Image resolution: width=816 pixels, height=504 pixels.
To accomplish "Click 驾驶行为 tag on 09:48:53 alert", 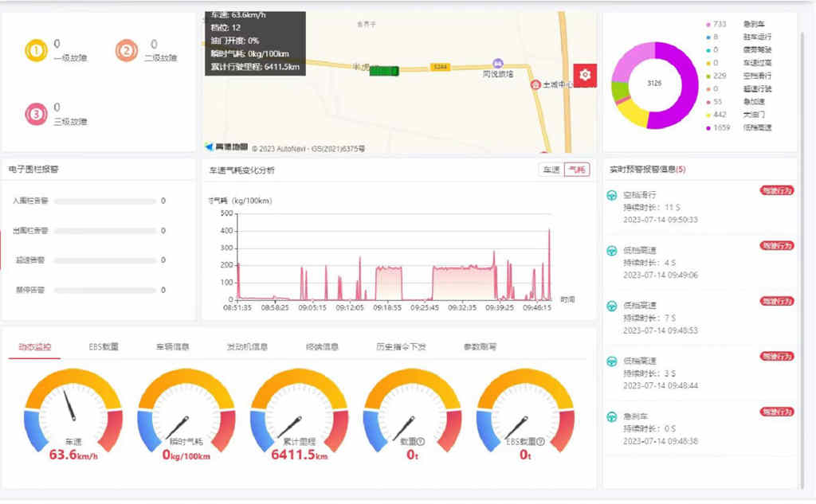I will 776,302.
